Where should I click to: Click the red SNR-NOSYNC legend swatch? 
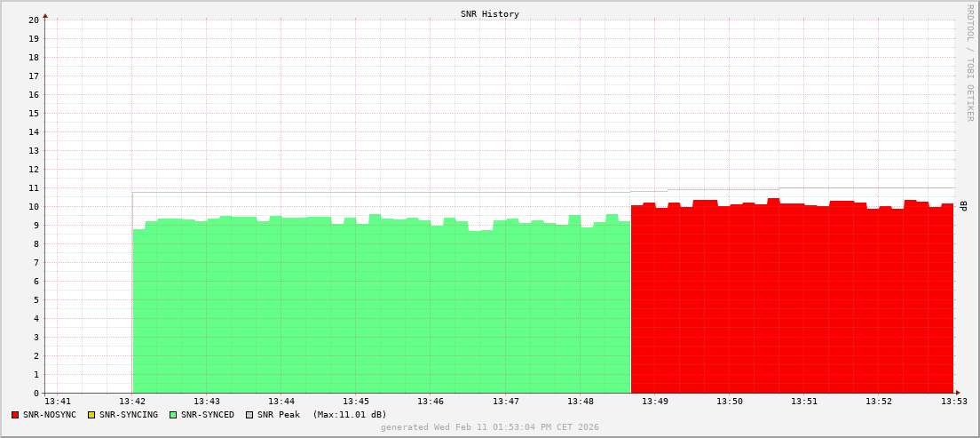pos(15,415)
